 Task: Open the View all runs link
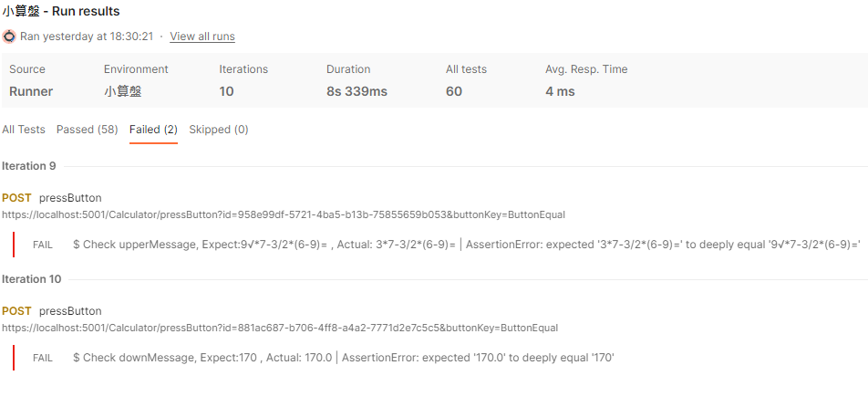coord(202,37)
